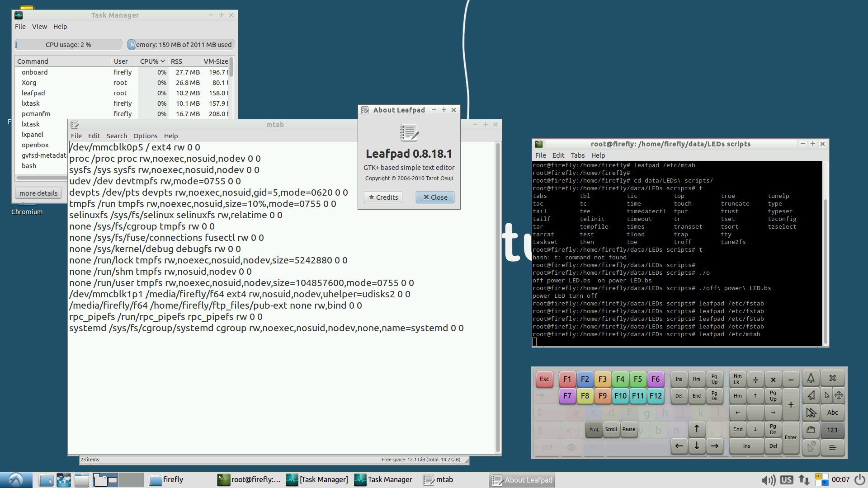Launch file manager from the panel
This screenshot has width=868, height=488.
(x=46, y=480)
